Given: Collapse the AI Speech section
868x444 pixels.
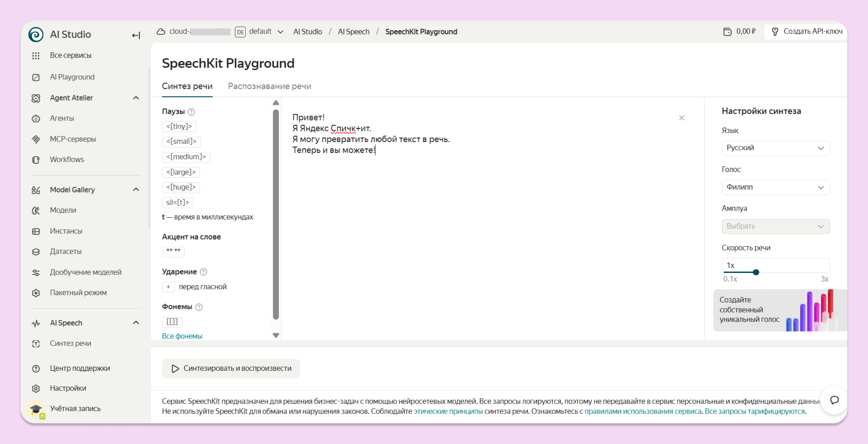Looking at the screenshot, I should (x=136, y=323).
